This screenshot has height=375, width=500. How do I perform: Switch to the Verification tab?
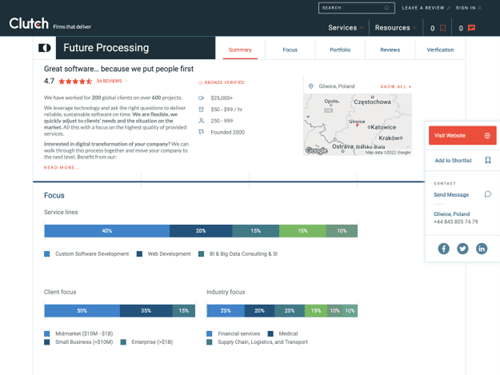click(x=440, y=50)
